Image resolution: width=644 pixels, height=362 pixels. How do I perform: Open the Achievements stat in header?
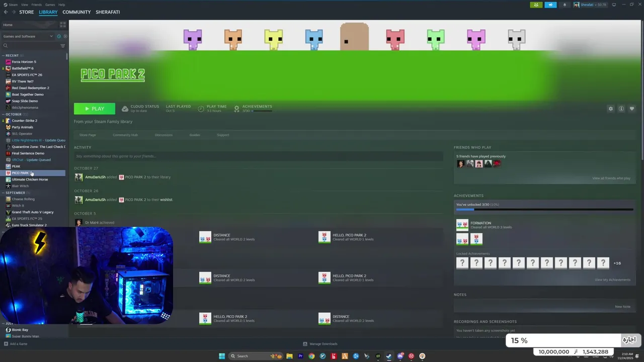pyautogui.click(x=253, y=108)
